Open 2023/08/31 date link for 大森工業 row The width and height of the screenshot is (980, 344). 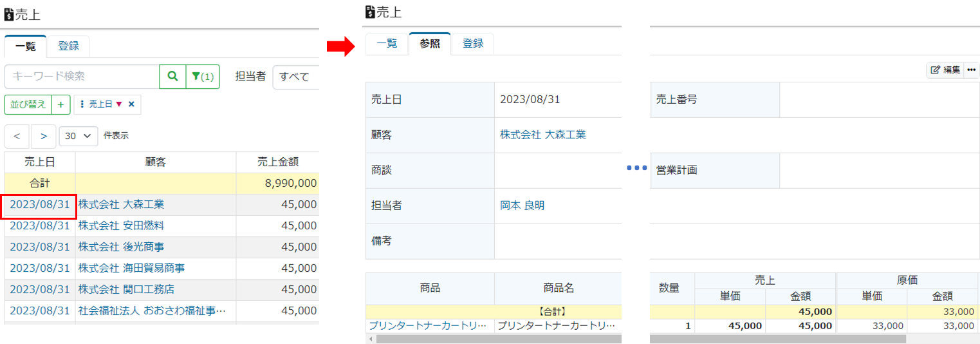click(x=39, y=204)
